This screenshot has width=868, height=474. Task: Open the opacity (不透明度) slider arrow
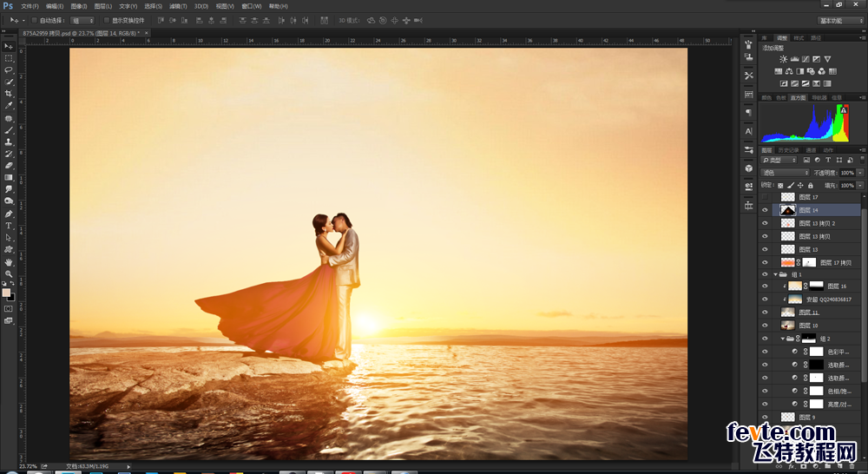click(x=859, y=173)
